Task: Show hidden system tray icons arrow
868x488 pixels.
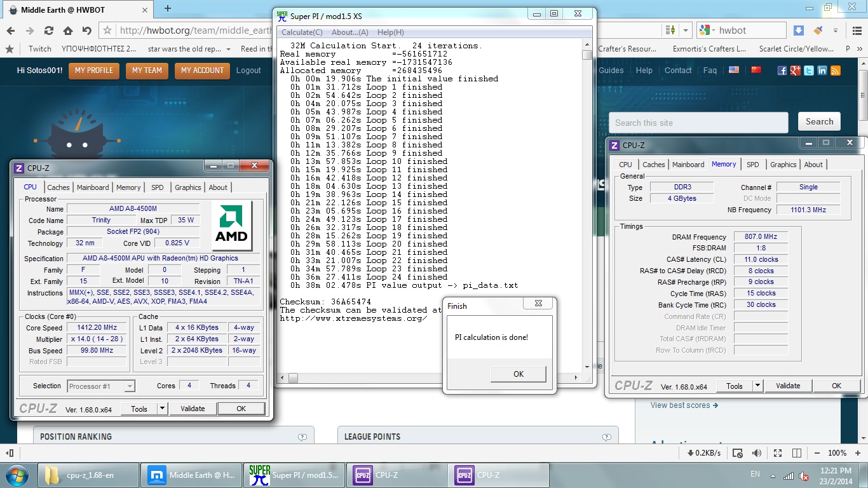Action: tap(773, 476)
